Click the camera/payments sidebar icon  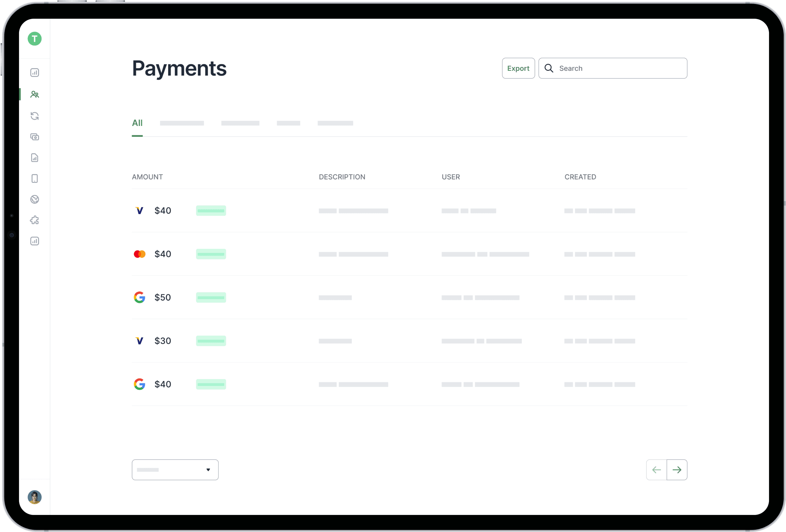tap(34, 137)
